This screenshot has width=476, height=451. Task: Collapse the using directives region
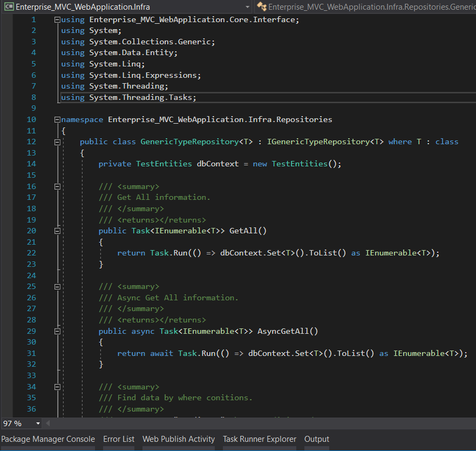pos(57,19)
